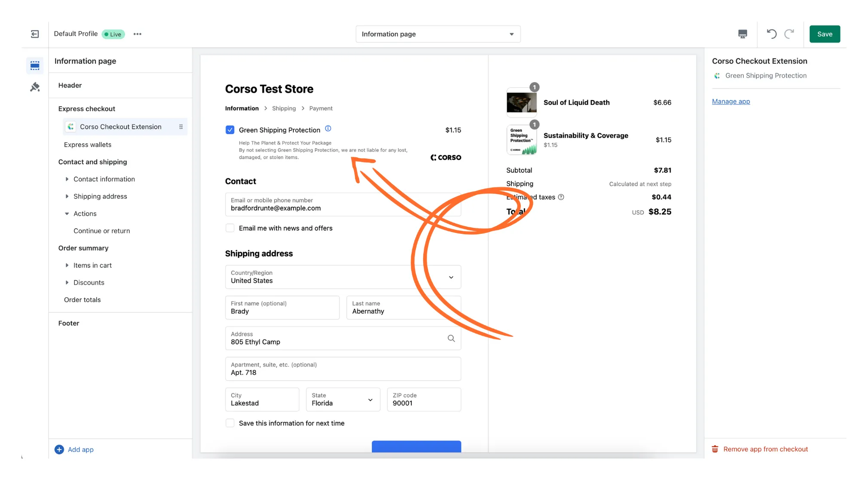Click the three-dots menu beside Live badge
Image resolution: width=868 pixels, height=480 pixels.
[x=138, y=34]
